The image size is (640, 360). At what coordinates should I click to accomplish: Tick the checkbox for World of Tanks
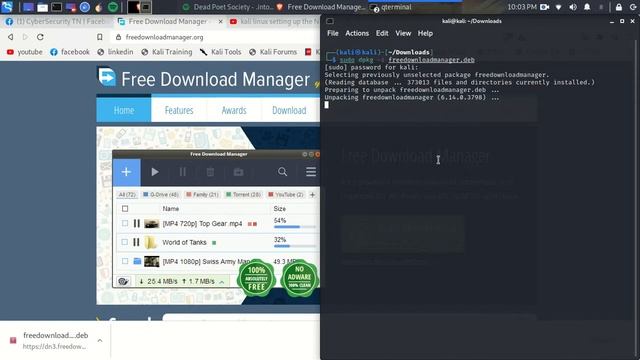[x=125, y=242]
